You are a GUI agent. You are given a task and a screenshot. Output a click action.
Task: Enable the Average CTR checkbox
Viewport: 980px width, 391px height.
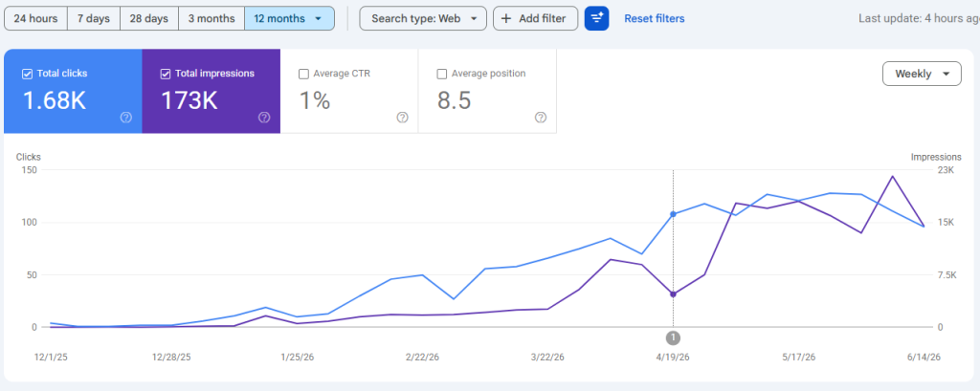click(x=303, y=74)
